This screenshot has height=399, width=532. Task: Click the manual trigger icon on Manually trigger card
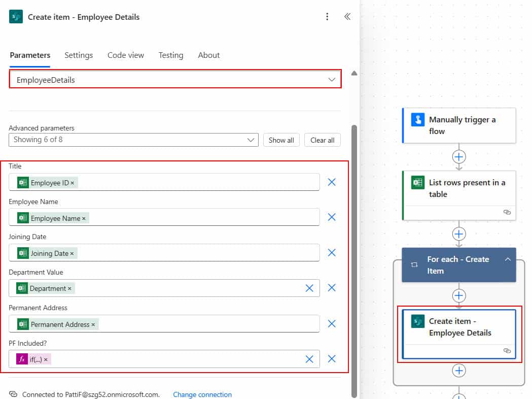[417, 119]
